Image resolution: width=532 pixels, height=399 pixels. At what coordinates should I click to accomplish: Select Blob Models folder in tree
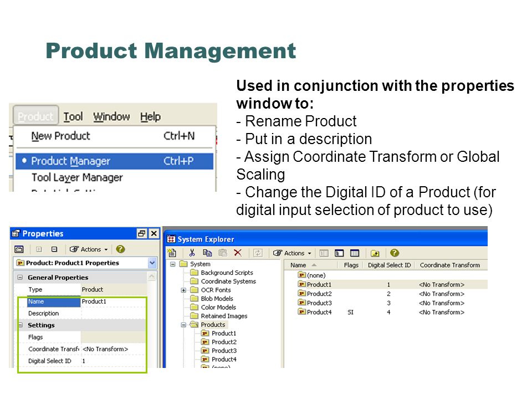pyautogui.click(x=217, y=299)
